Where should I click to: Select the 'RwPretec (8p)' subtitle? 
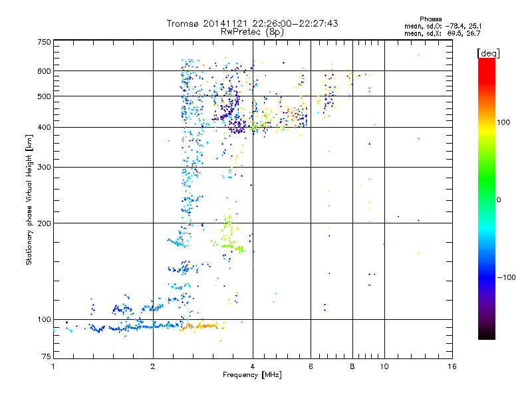[252, 32]
